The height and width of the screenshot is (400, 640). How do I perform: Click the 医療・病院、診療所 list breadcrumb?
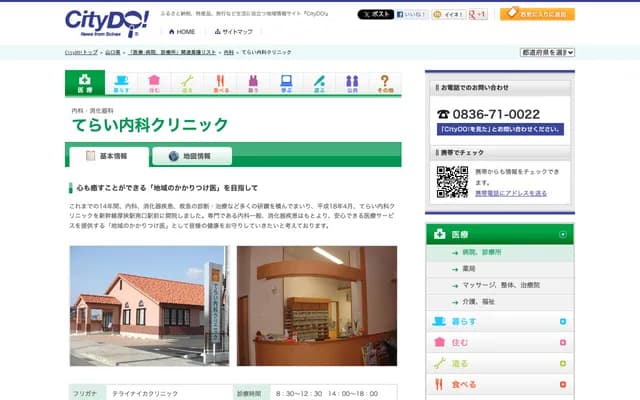point(172,52)
